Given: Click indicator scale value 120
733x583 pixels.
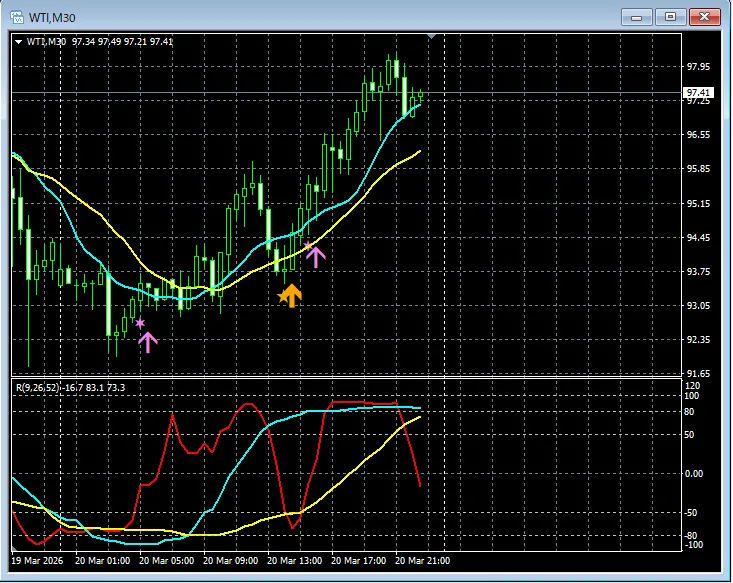Looking at the screenshot, I should tap(692, 386).
